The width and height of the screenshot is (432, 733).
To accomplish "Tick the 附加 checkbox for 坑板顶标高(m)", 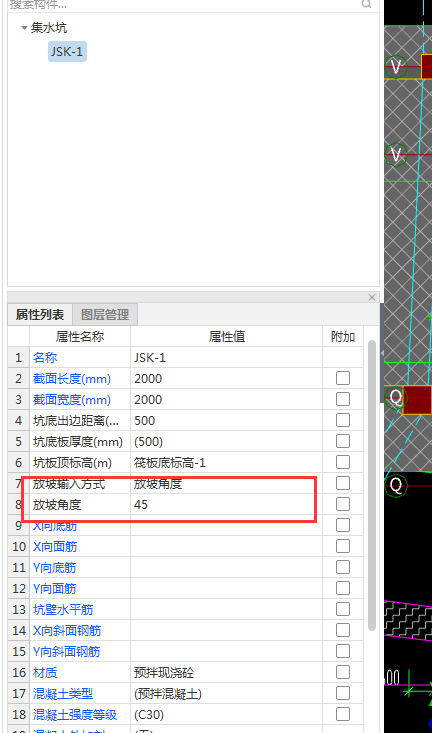I will 343,462.
